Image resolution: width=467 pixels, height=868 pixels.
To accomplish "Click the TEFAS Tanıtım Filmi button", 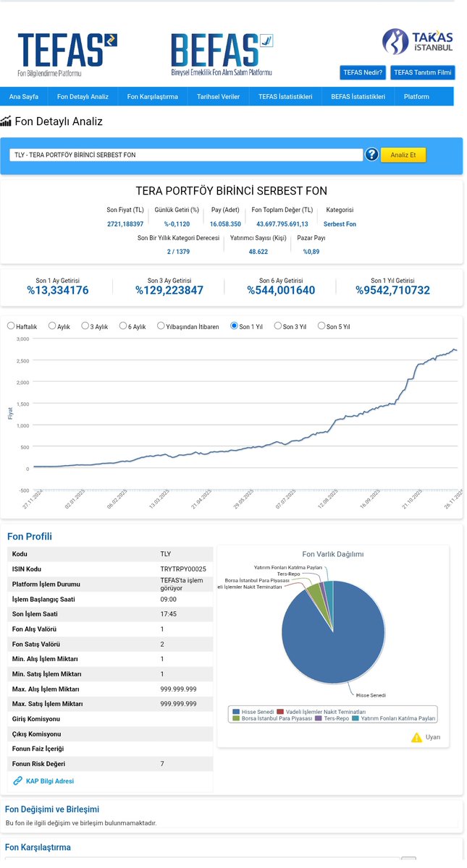I will coord(423,72).
